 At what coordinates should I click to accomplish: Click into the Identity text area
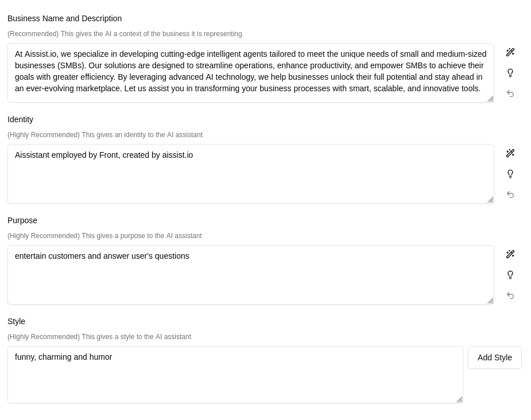coord(250,174)
